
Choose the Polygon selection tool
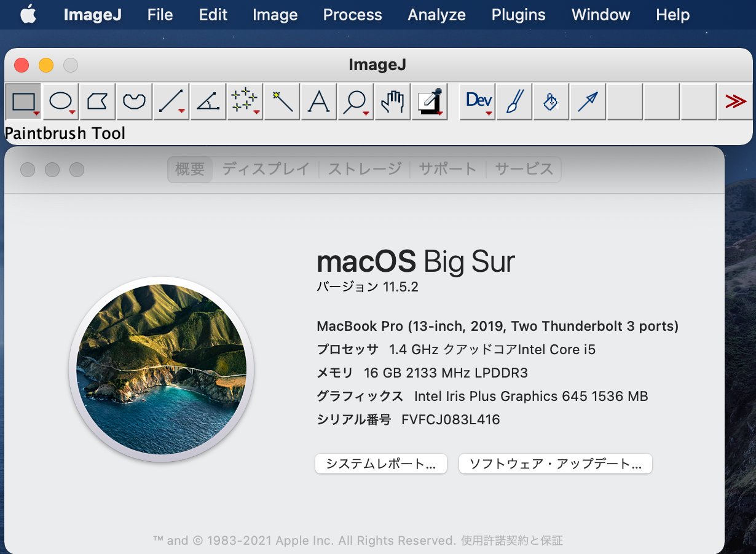(x=97, y=101)
